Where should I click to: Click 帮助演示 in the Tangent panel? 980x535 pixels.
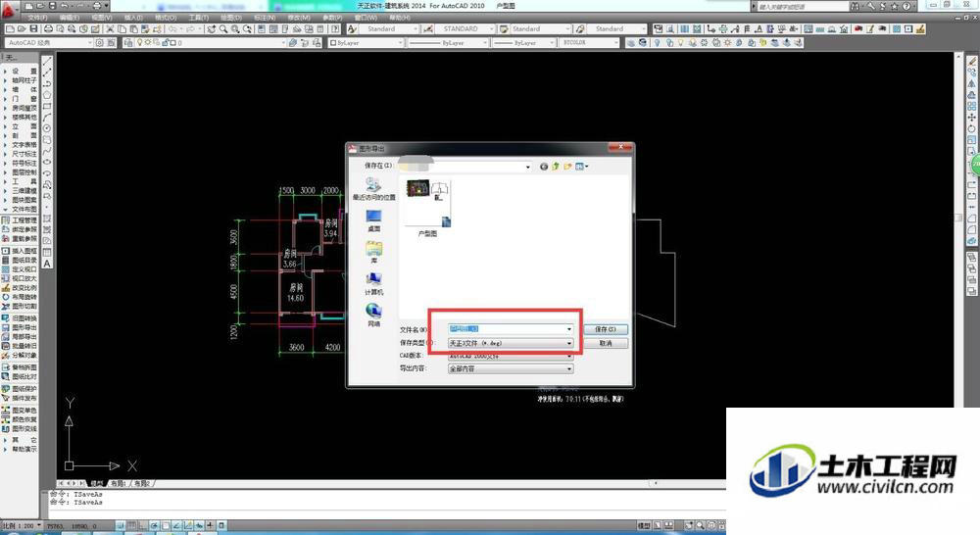coord(21,449)
